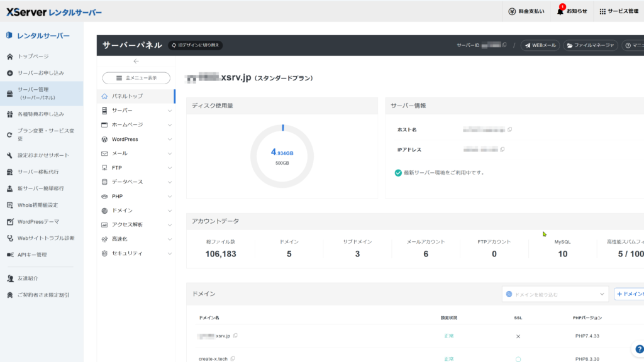Click the XServer logo

click(54, 12)
